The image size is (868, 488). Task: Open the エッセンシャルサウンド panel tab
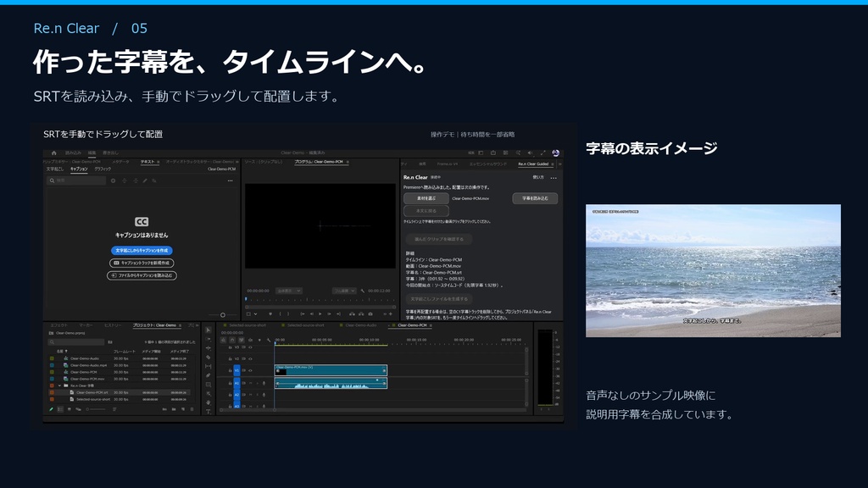(x=487, y=164)
